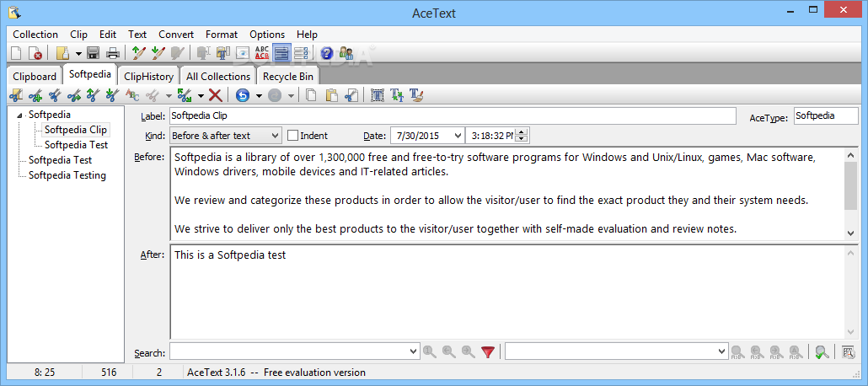Switch to the Recycle Bin tab
Screen dimensions: 868x386
click(x=288, y=77)
